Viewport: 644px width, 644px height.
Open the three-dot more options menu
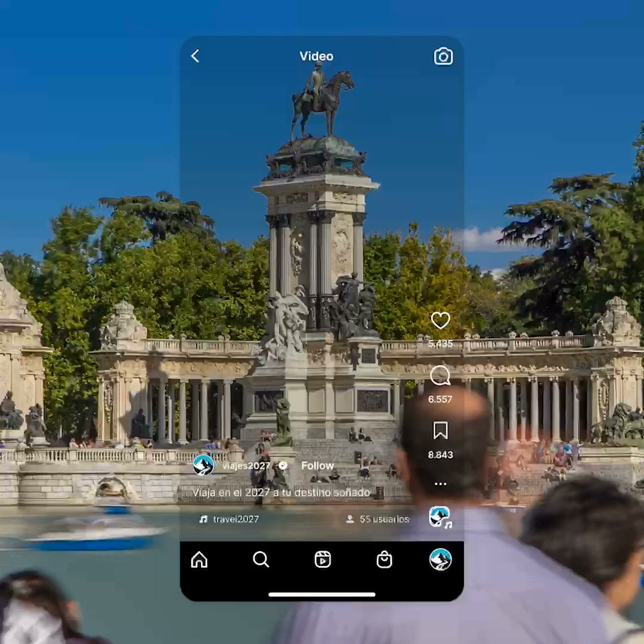[x=440, y=484]
